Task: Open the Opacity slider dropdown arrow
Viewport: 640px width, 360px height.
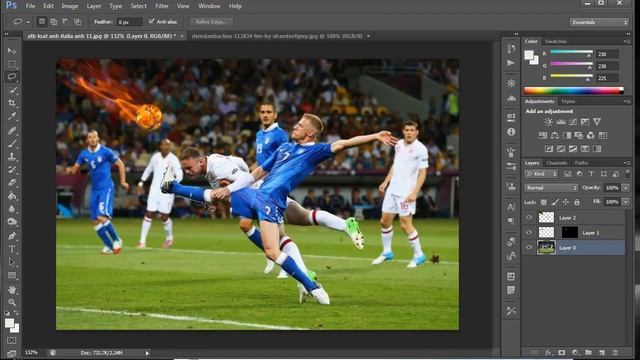Action: (x=625, y=188)
